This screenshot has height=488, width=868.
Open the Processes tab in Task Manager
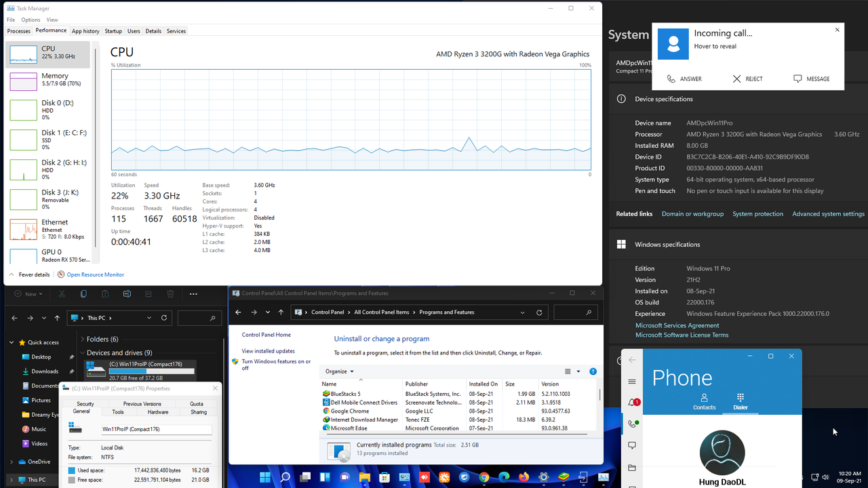(18, 31)
